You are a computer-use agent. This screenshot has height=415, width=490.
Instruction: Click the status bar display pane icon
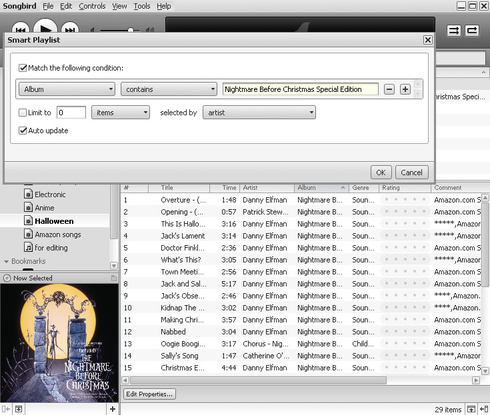click(x=471, y=409)
